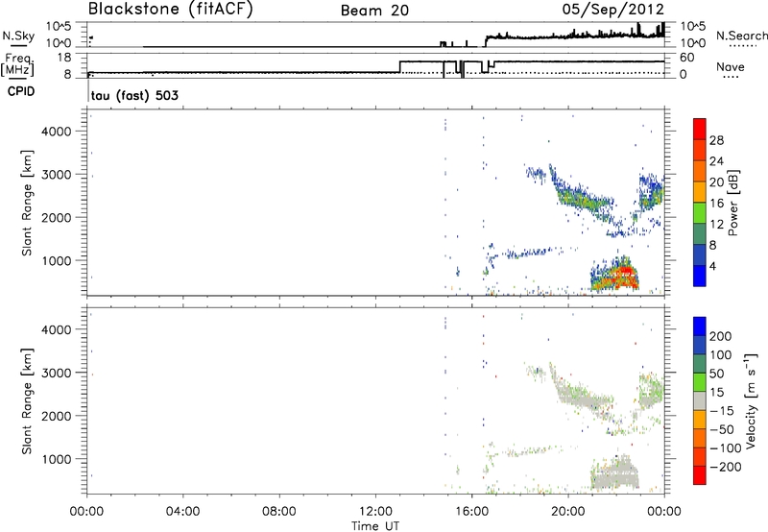Select the dark blue top Velocity colorbar segment
Screen dimensions: 768x532
(x=700, y=326)
